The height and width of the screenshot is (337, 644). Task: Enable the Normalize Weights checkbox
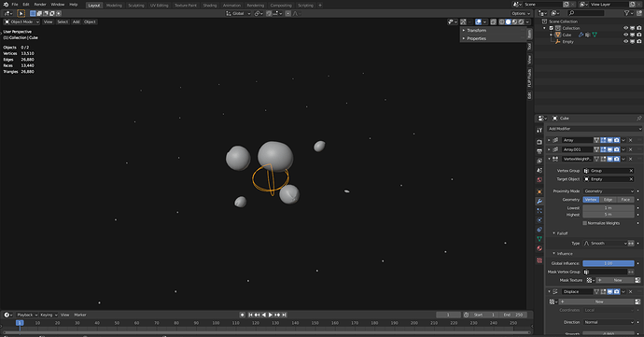click(x=585, y=223)
